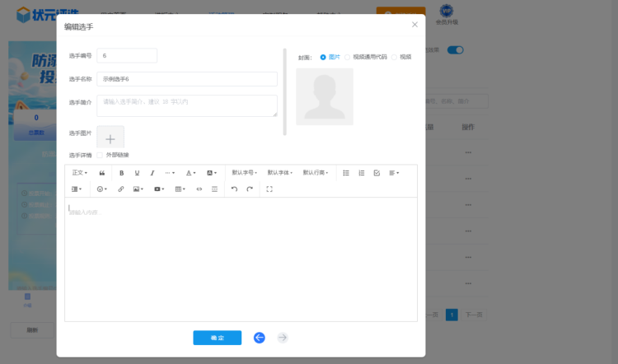The height and width of the screenshot is (364, 618).
Task: Go to previous contestant with blue arrow
Action: [260, 338]
